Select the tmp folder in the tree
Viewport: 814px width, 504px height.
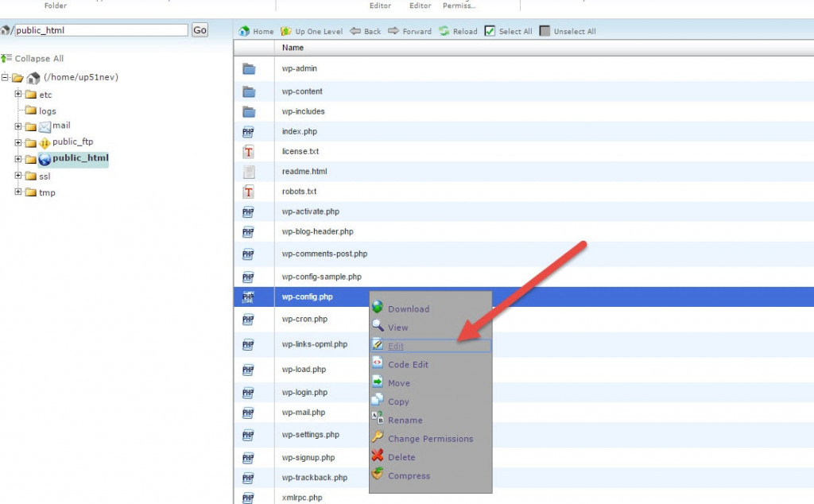(x=47, y=192)
